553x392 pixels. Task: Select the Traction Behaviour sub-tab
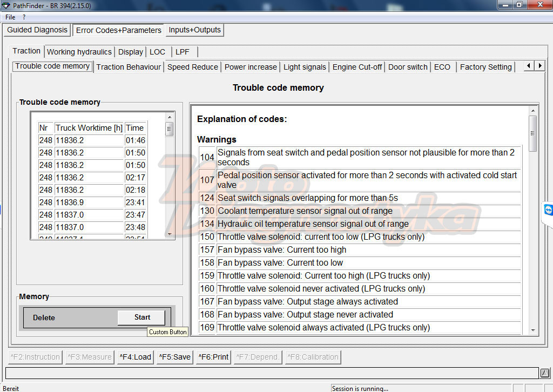coord(129,67)
